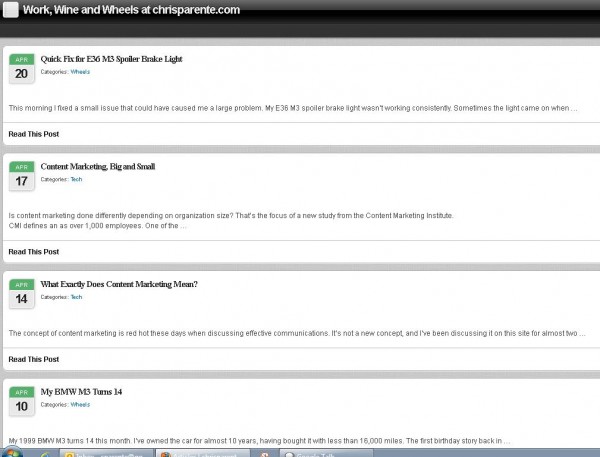
Task: Click the excerpt 'Is content marketing done differently'
Action: tap(231, 215)
